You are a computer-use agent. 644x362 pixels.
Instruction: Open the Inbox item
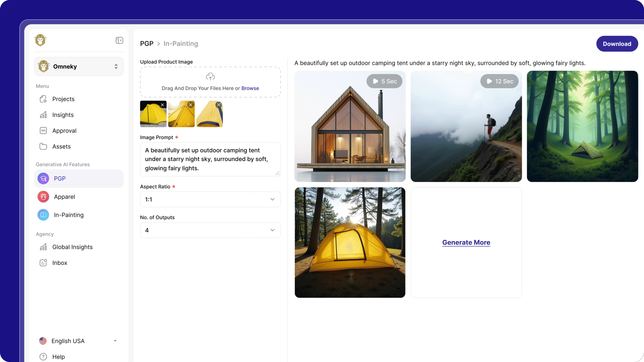60,263
